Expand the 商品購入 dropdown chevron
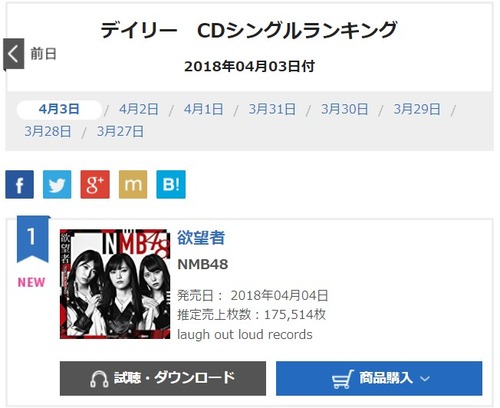 click(x=425, y=379)
